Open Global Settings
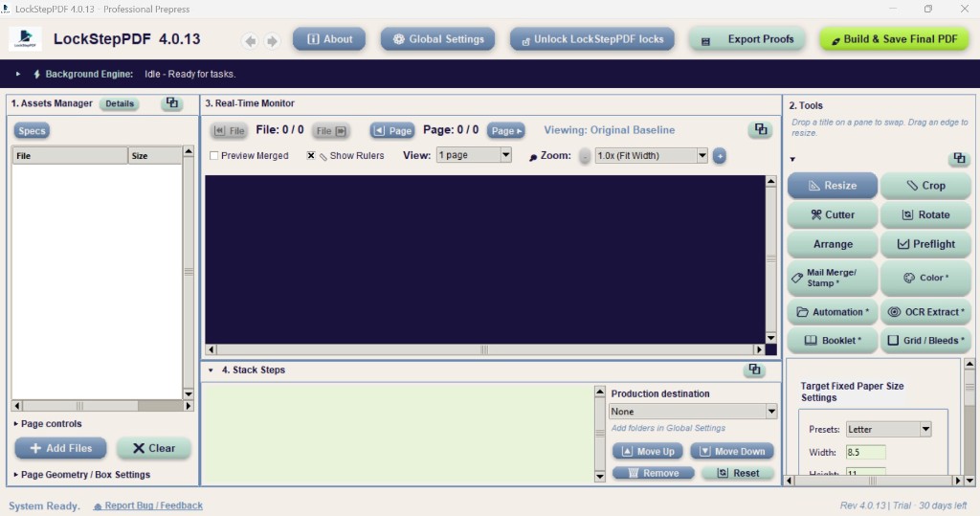 (437, 39)
